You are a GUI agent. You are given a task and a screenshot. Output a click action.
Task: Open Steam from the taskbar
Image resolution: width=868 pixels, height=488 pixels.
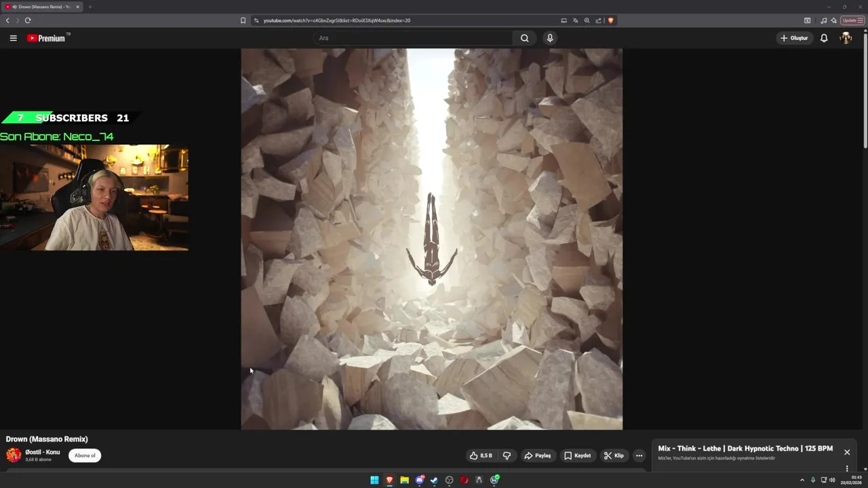click(x=434, y=480)
